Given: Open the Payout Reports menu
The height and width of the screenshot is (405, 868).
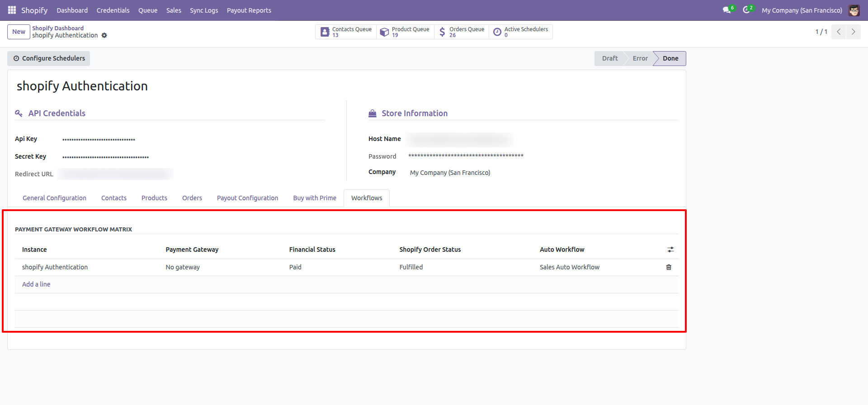Looking at the screenshot, I should point(249,10).
